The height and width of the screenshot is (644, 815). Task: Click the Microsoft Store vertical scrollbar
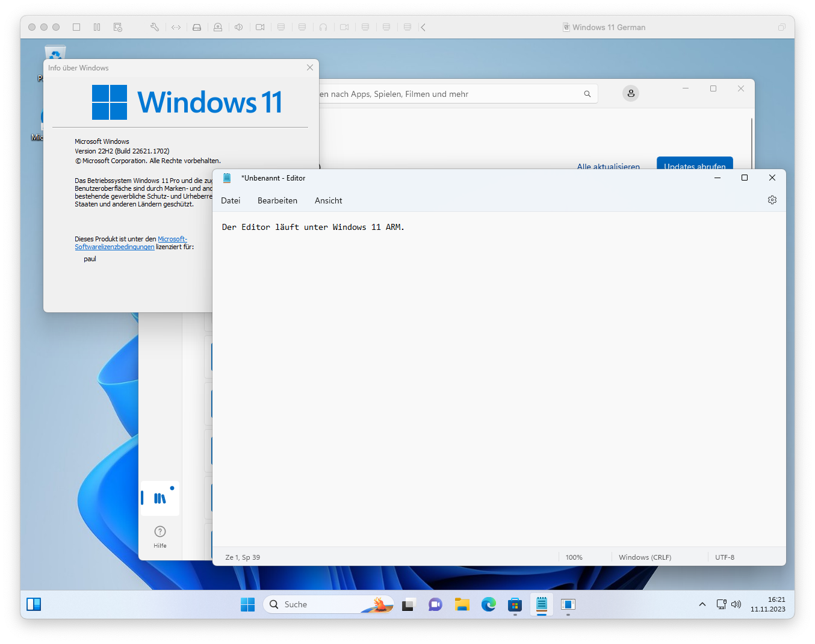[752, 143]
